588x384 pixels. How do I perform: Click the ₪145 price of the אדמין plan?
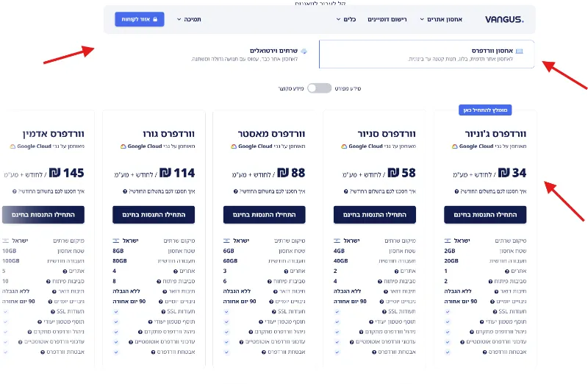point(66,173)
